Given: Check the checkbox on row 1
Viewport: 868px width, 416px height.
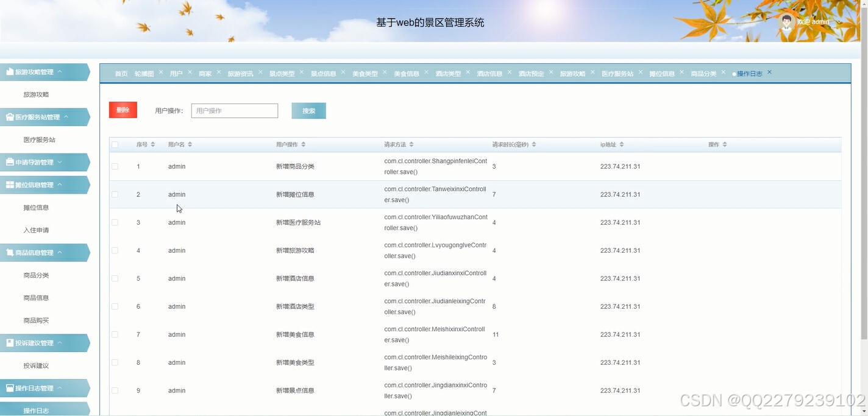Looking at the screenshot, I should point(115,166).
